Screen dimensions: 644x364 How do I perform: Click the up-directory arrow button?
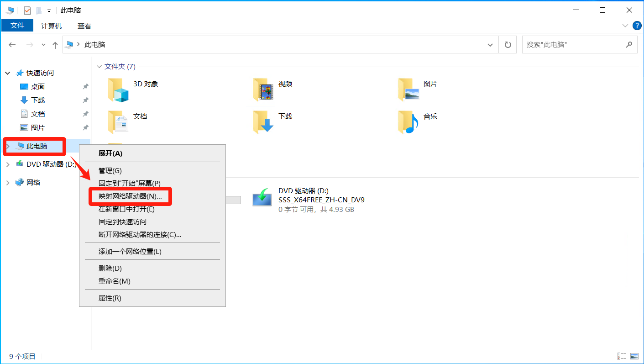55,45
